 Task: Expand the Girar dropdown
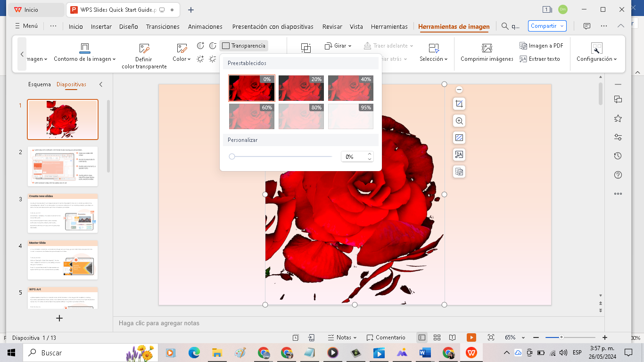click(x=338, y=46)
